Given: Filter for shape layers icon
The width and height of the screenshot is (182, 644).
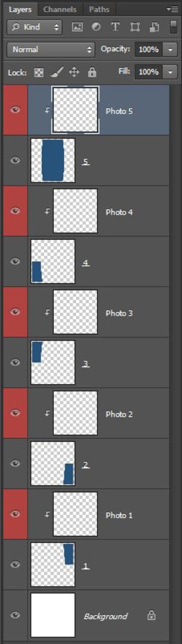Looking at the screenshot, I should pyautogui.click(x=135, y=27).
